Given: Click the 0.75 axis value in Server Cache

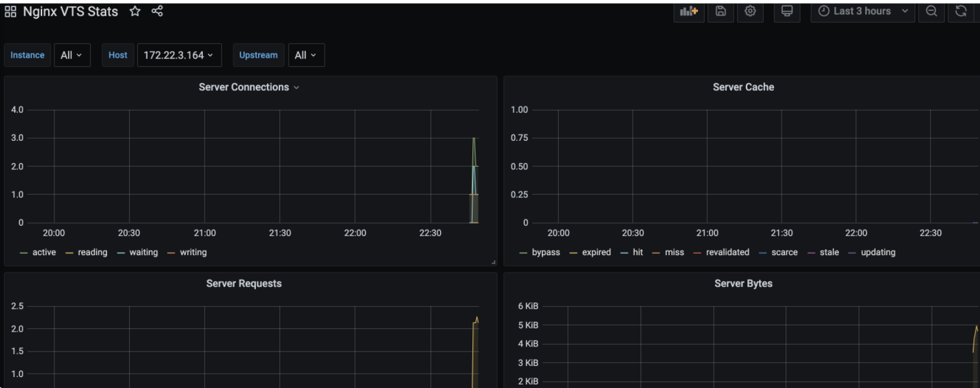Looking at the screenshot, I should (x=519, y=138).
